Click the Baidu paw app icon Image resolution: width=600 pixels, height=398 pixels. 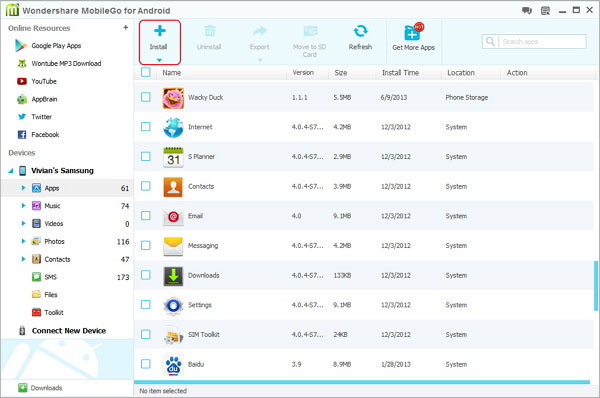[x=173, y=365]
